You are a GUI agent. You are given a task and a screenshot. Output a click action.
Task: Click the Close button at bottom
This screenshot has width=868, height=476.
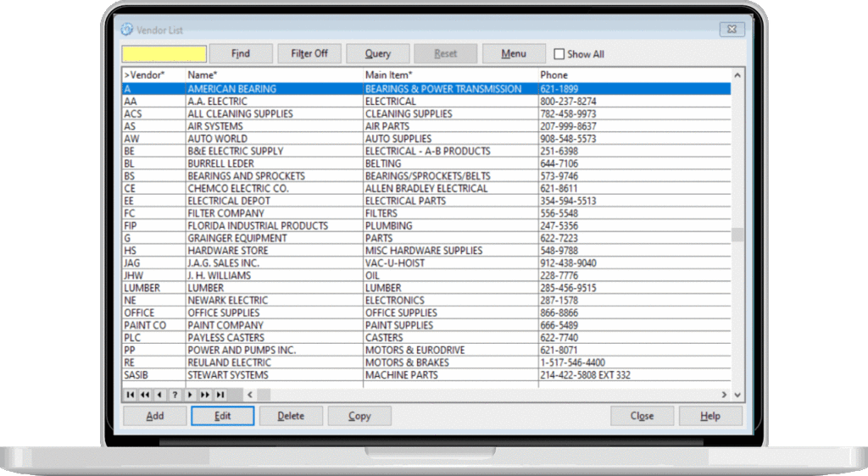(x=643, y=416)
